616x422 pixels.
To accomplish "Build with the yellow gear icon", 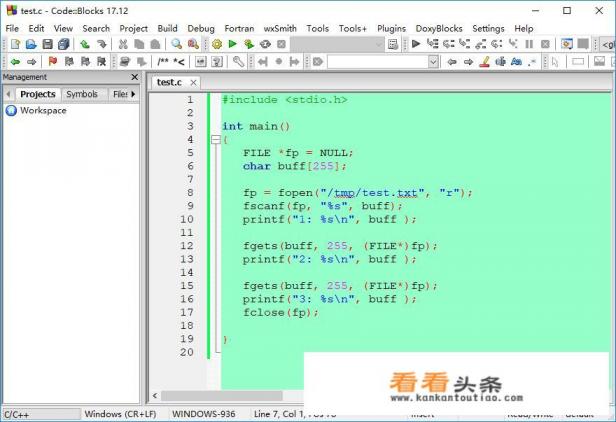I will [x=217, y=44].
